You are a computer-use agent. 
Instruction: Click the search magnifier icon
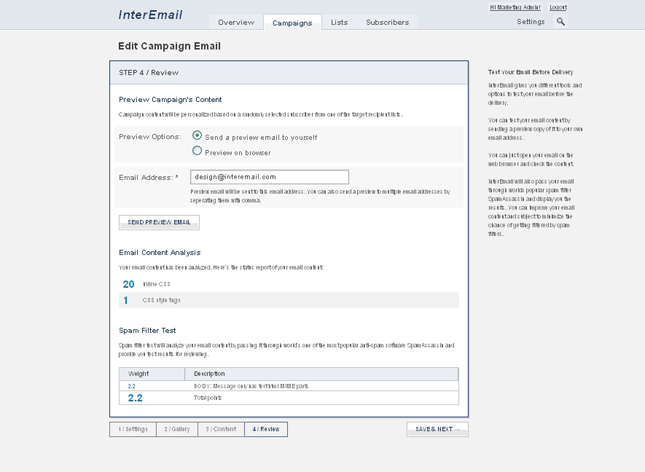tap(560, 22)
